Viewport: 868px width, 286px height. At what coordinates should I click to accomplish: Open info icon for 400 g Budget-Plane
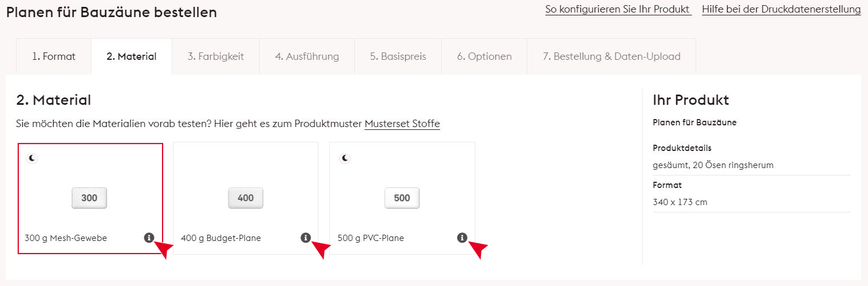305,238
